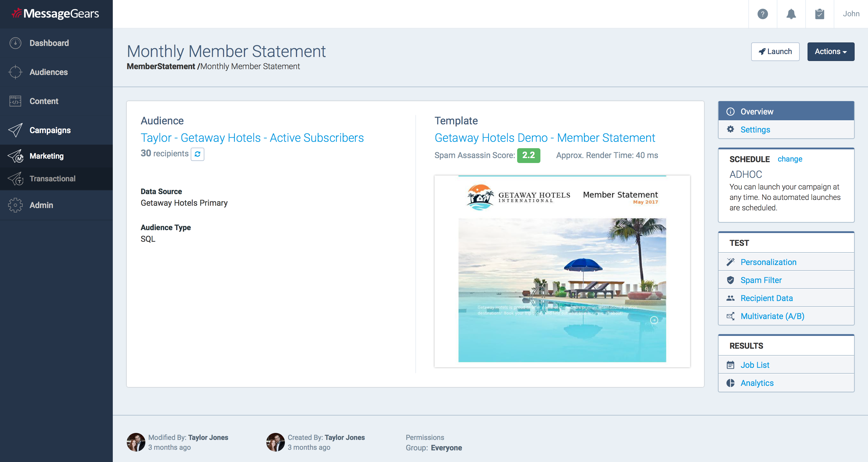Open the Spam Filter test

[760, 280]
